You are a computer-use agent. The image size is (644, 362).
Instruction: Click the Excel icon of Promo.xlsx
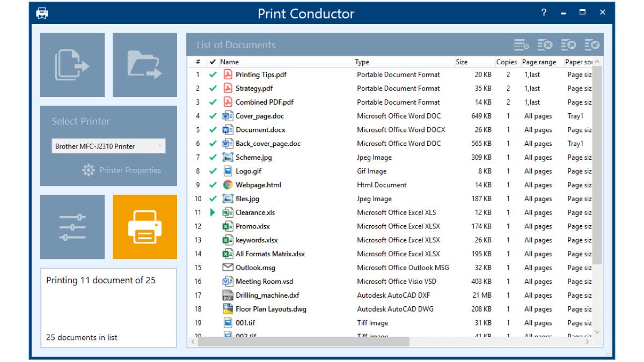[x=228, y=226]
